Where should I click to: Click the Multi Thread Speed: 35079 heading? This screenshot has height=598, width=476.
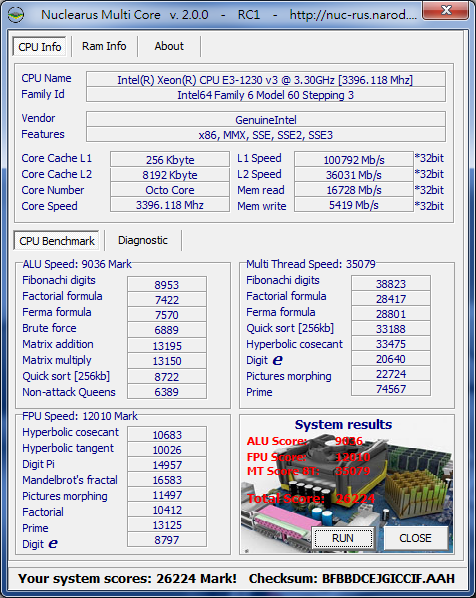point(310,264)
